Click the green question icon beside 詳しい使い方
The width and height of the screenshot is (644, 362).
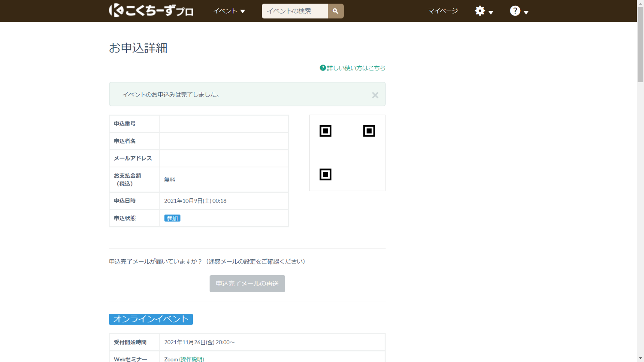coord(323,68)
